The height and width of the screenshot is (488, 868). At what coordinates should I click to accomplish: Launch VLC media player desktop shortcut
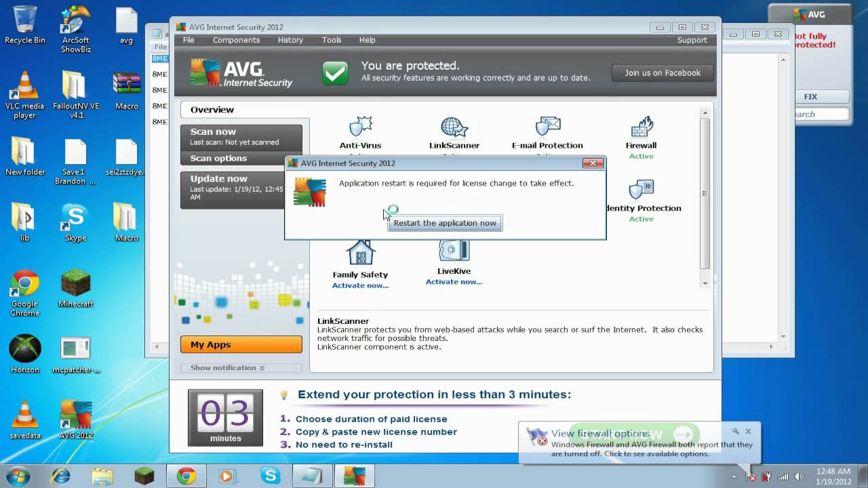click(x=24, y=96)
